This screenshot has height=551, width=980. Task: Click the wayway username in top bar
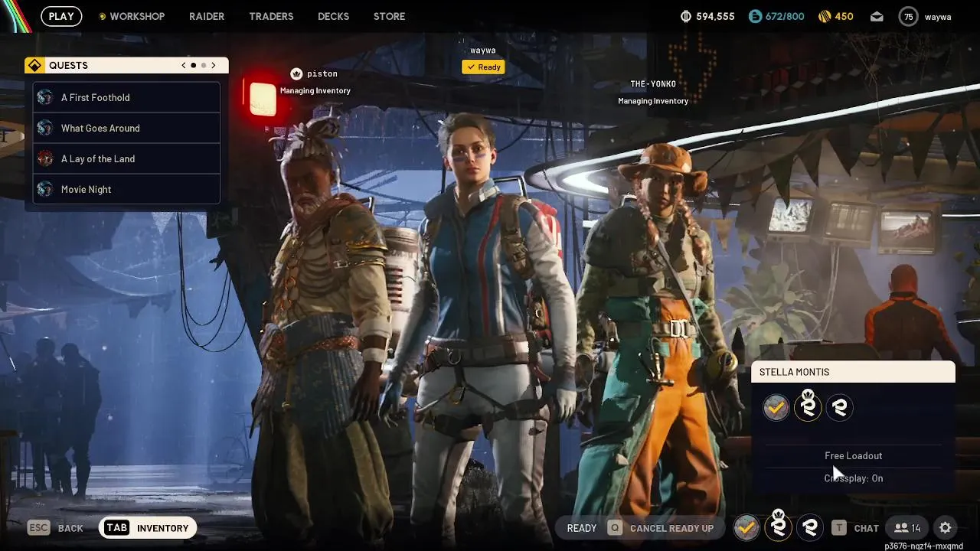(x=938, y=16)
